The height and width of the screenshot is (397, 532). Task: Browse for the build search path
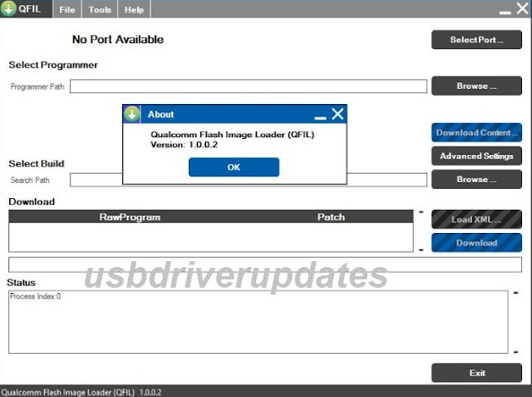pos(476,179)
